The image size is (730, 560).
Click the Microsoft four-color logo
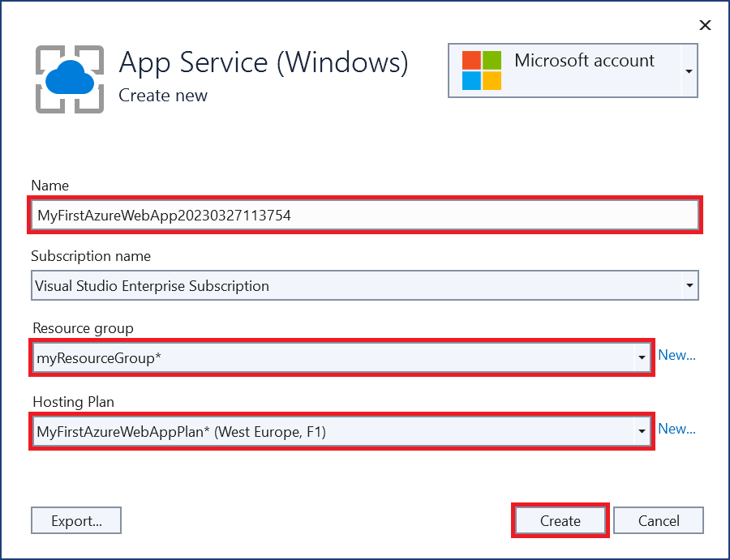click(x=482, y=71)
